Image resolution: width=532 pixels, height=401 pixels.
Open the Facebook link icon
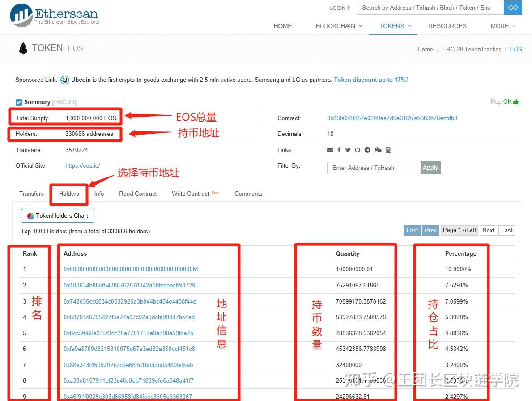339,150
